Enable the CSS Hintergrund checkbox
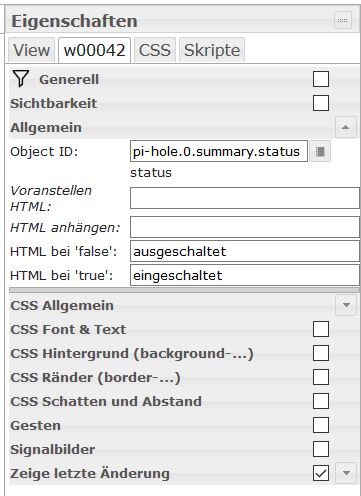Screen dimensions: 361x496 click(321, 353)
